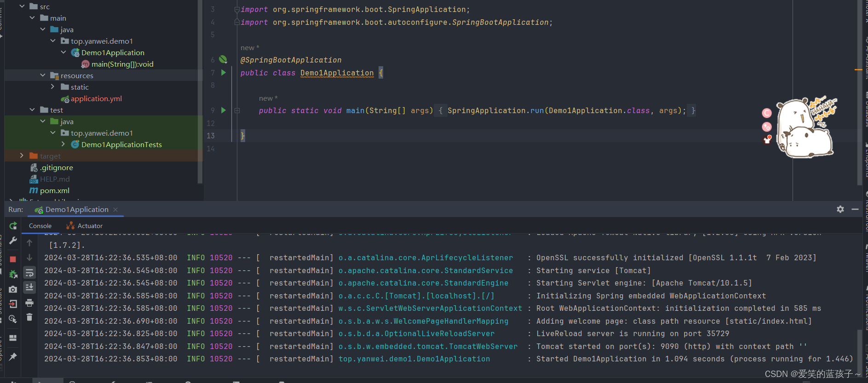Click top.yanwei.demo1.Demo1Application log link

[414, 359]
